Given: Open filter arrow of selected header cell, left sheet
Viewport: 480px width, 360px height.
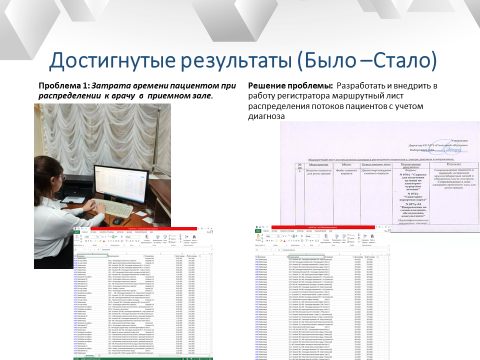Looking at the screenshot, I should (107, 256).
